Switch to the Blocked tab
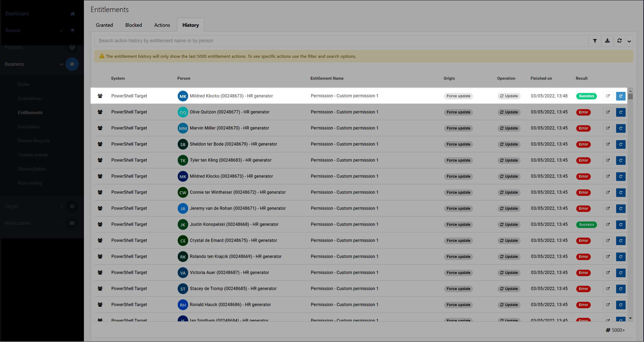The height and width of the screenshot is (342, 644). click(133, 25)
